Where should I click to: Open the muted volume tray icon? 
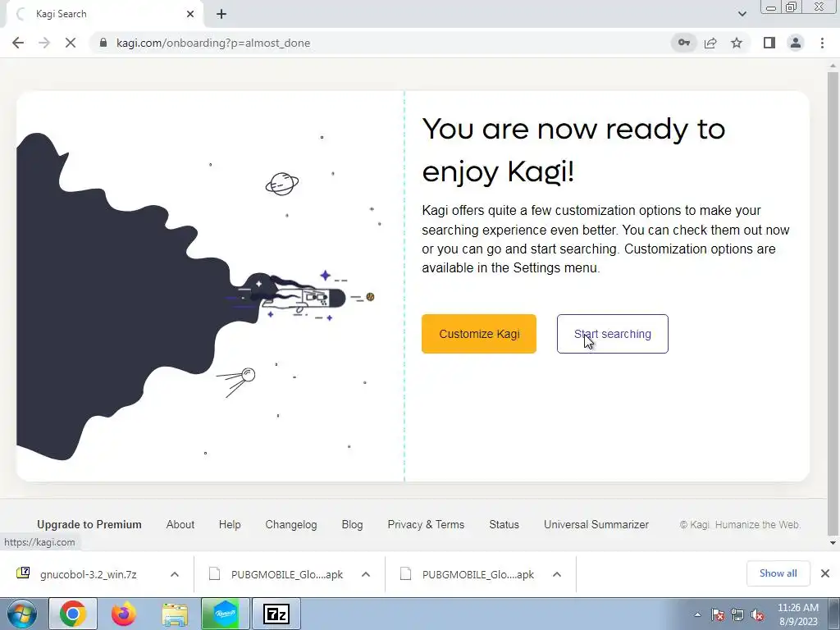pos(757,615)
